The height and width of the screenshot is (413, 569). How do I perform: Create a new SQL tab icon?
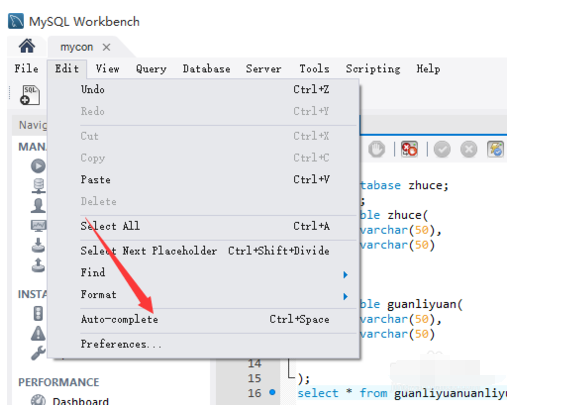(30, 95)
